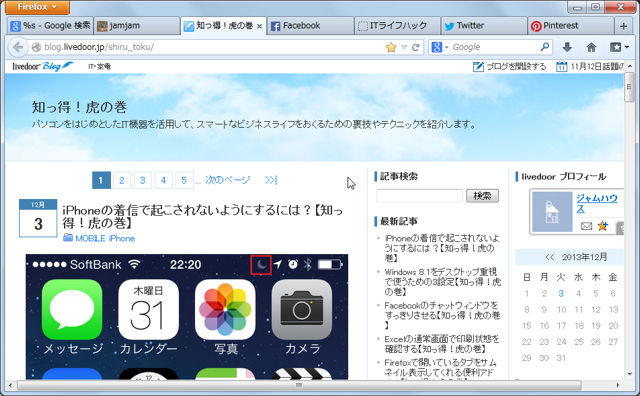Screen dimensions: 640x396
Task: Open the URL history dropdown arrow
Action: tap(404, 47)
